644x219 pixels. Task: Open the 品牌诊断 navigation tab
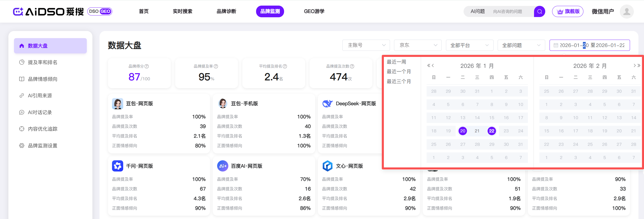point(226,11)
